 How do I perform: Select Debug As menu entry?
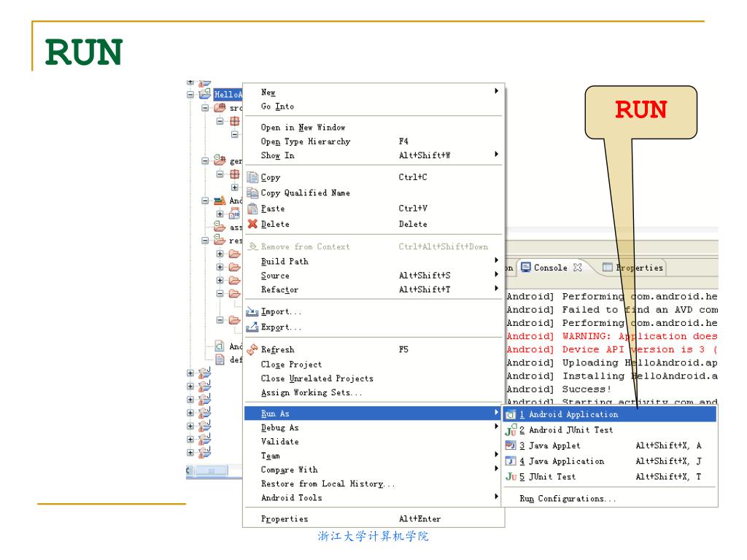click(x=373, y=427)
